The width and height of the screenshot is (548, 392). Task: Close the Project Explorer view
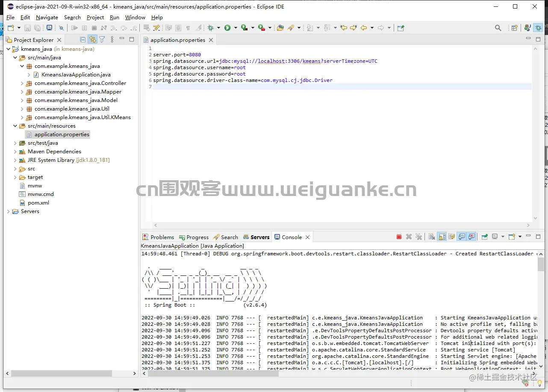tap(59, 40)
